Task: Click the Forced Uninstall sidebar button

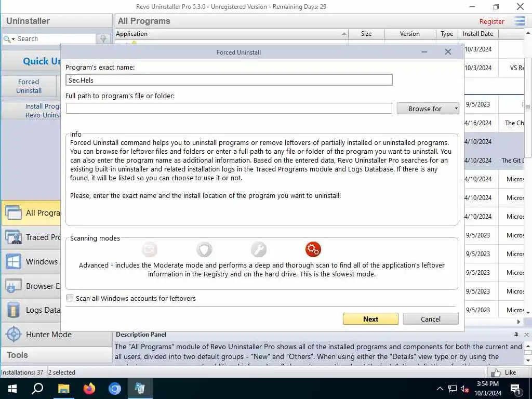Action: coord(29,86)
